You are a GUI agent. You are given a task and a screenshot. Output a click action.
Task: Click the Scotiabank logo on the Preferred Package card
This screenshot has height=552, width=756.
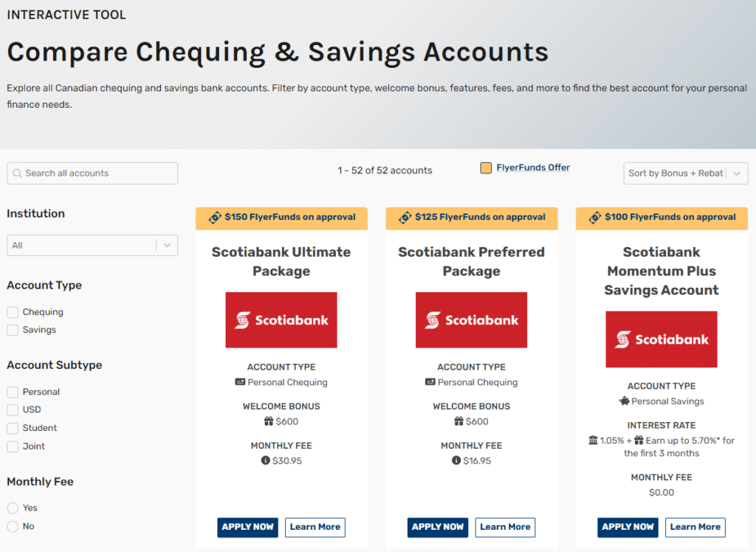coord(471,320)
